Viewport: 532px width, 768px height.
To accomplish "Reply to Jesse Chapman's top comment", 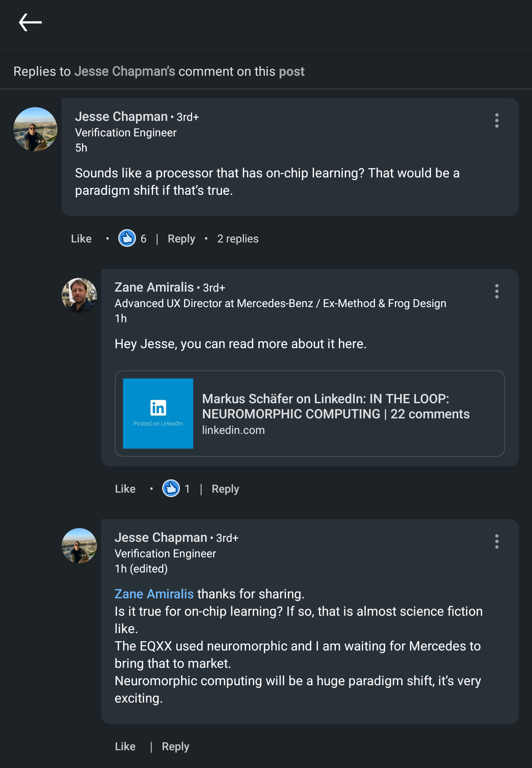I will [x=181, y=239].
